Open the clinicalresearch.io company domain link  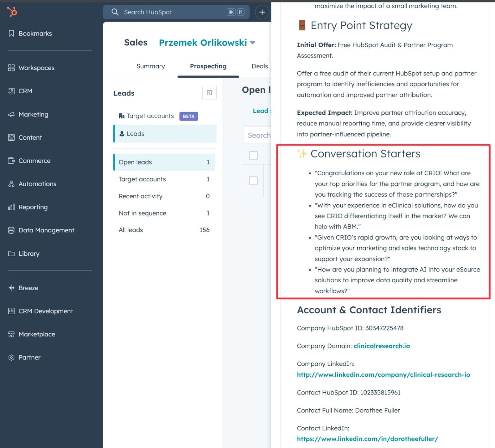click(382, 346)
